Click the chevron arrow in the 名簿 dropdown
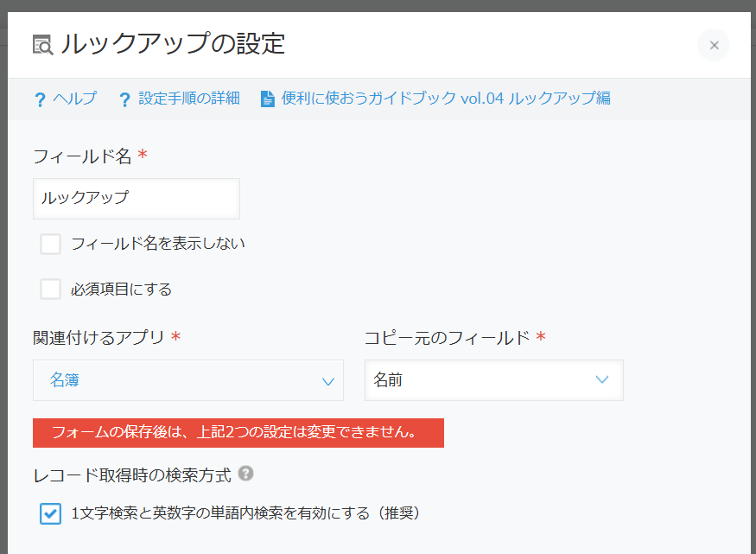 click(327, 381)
